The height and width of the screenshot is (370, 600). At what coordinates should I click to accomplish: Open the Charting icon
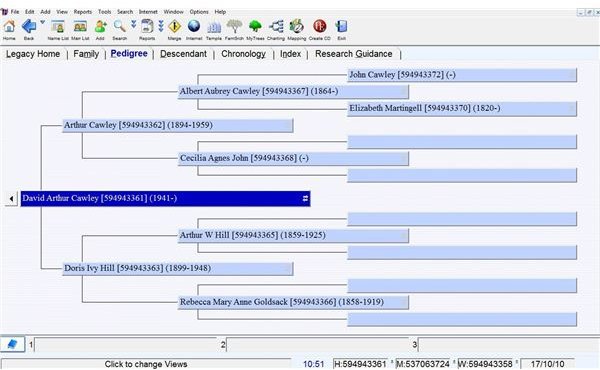click(276, 27)
